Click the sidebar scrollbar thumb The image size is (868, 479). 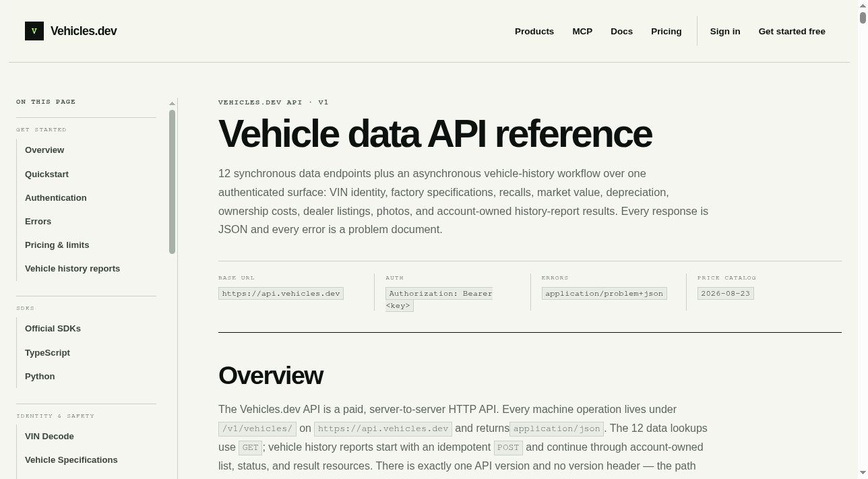point(172,182)
